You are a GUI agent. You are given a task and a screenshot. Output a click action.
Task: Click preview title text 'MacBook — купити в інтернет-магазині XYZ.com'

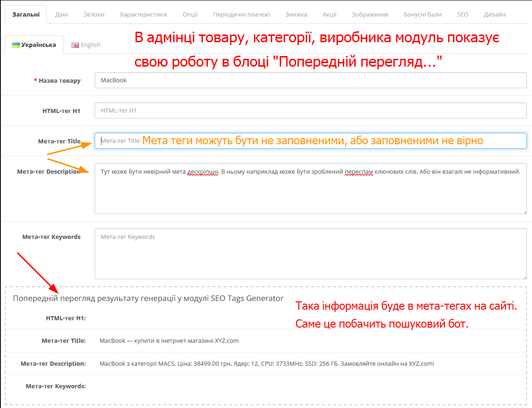[169, 341]
